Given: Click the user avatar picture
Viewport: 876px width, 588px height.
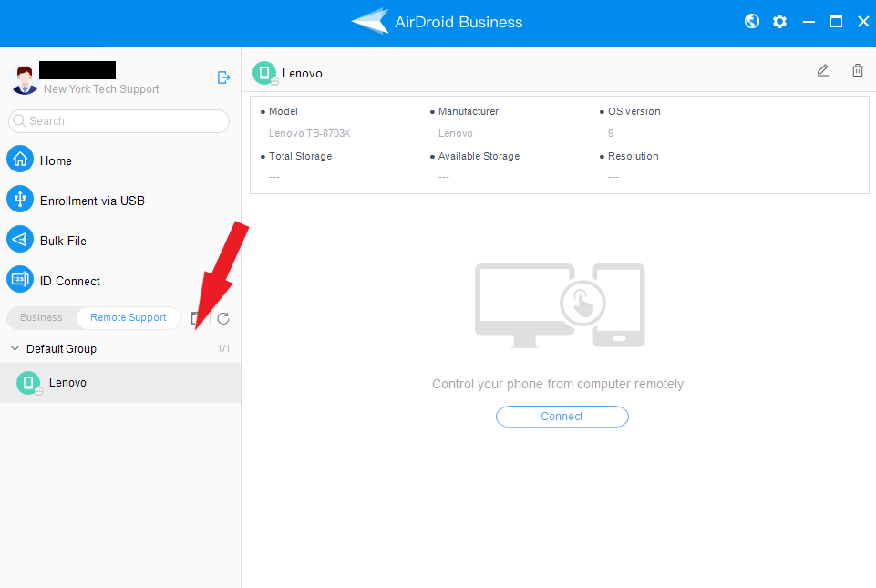Looking at the screenshot, I should 24,78.
